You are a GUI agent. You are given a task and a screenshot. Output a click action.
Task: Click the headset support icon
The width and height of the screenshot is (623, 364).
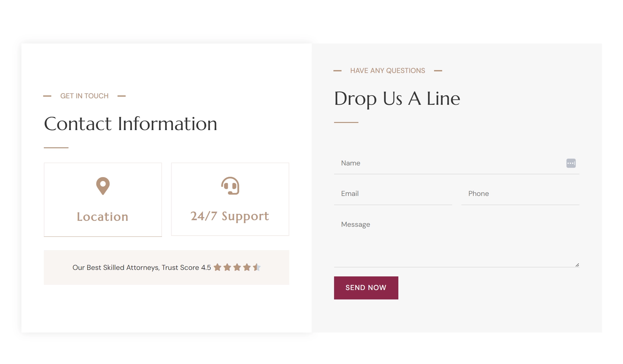coord(230,186)
